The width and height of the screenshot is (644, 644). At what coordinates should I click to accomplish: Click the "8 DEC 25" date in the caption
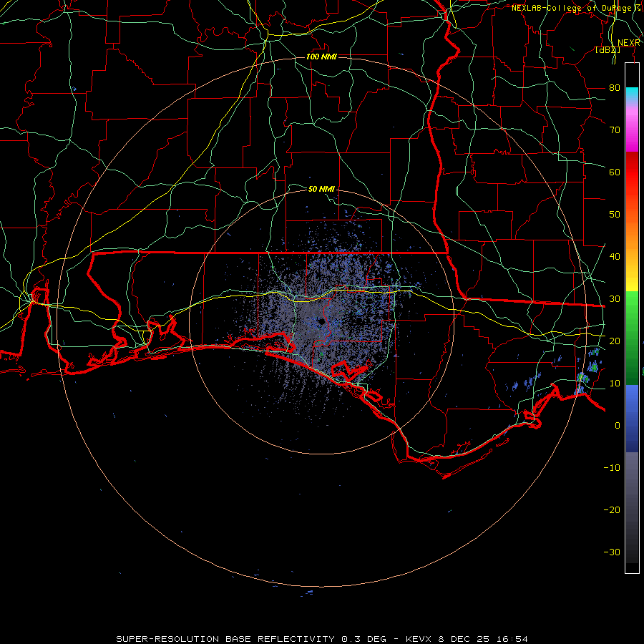[x=464, y=639]
